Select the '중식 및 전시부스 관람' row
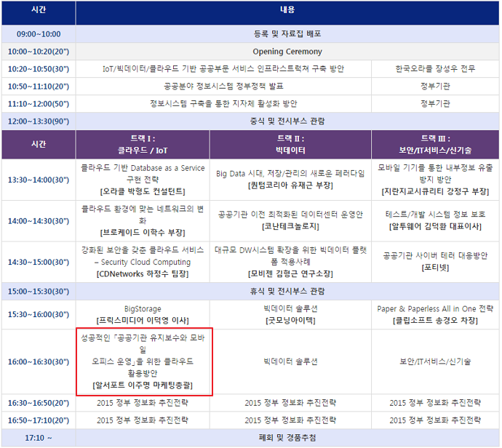 [x=287, y=121]
